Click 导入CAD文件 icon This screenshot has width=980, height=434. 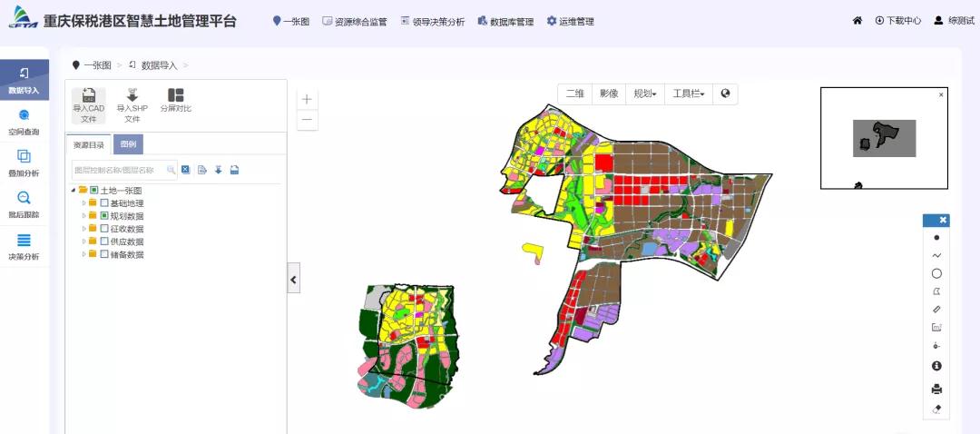(88, 105)
